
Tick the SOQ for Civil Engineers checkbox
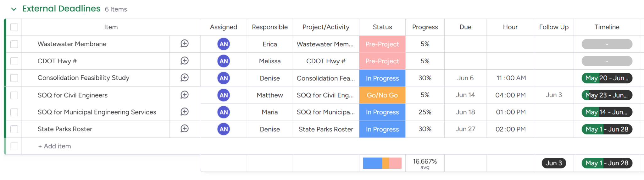point(14,95)
